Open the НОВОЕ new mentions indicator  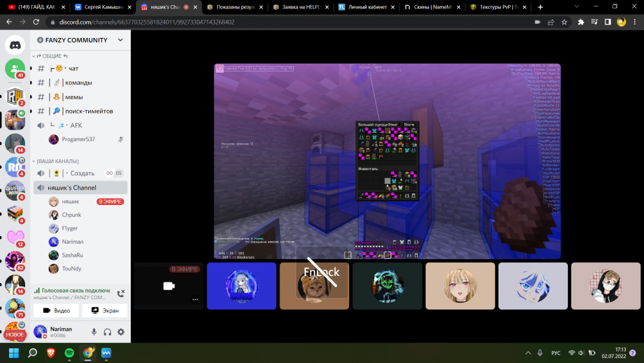pos(15,335)
